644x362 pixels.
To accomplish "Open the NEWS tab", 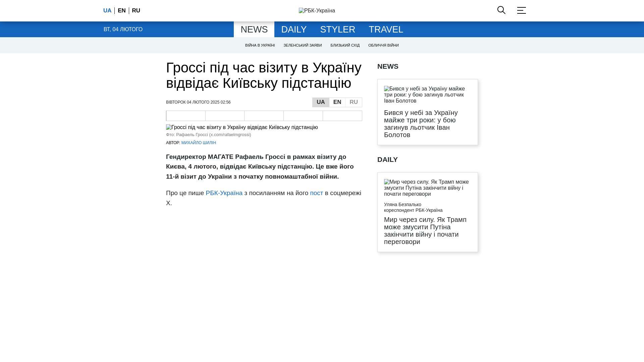I will coord(254,29).
